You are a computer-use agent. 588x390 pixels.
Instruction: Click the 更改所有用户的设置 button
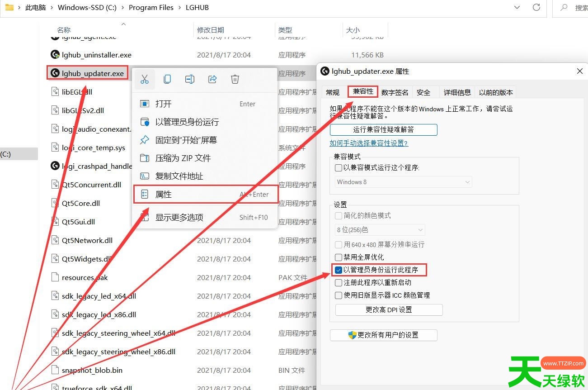click(x=384, y=335)
